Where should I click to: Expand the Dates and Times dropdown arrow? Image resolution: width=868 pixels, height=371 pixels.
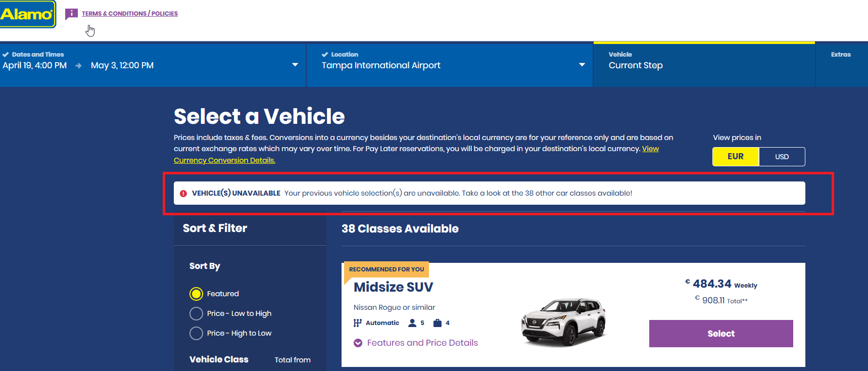[x=295, y=65]
